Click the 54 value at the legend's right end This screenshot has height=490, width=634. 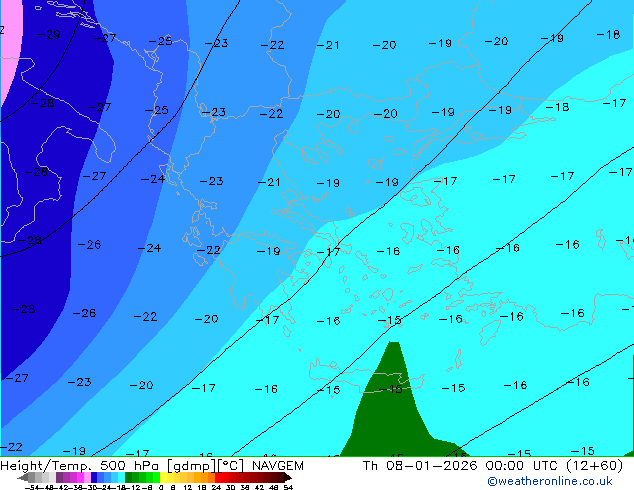pyautogui.click(x=289, y=487)
